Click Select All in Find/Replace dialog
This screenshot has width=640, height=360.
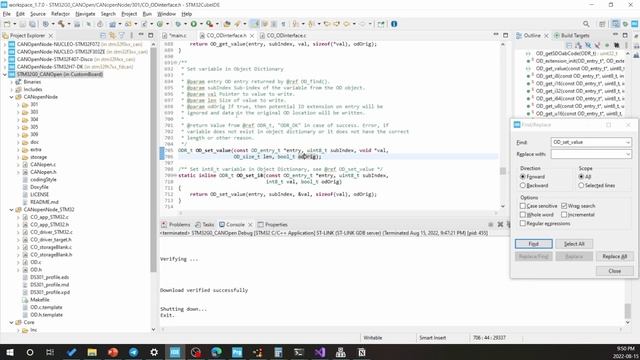[574, 244]
